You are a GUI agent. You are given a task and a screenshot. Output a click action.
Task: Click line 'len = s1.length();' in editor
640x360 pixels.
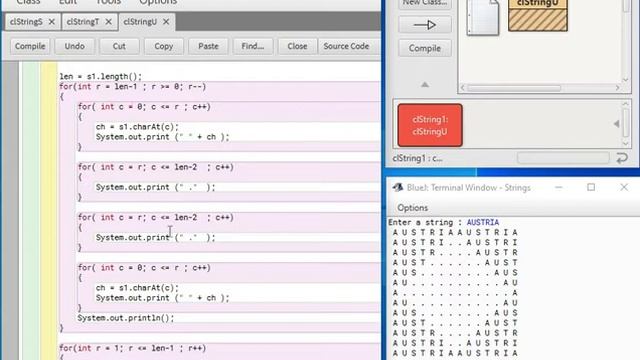100,76
